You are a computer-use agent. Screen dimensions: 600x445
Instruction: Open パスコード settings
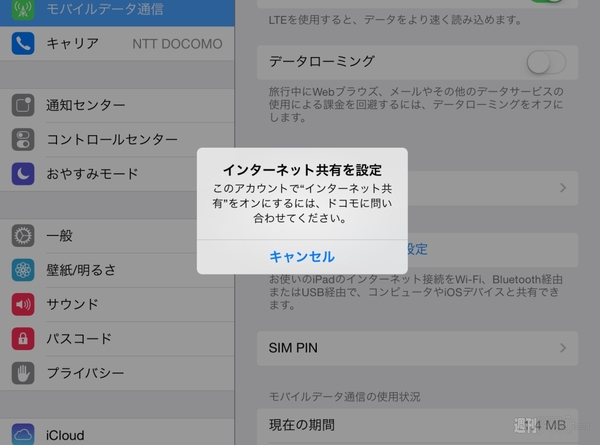coord(117,339)
